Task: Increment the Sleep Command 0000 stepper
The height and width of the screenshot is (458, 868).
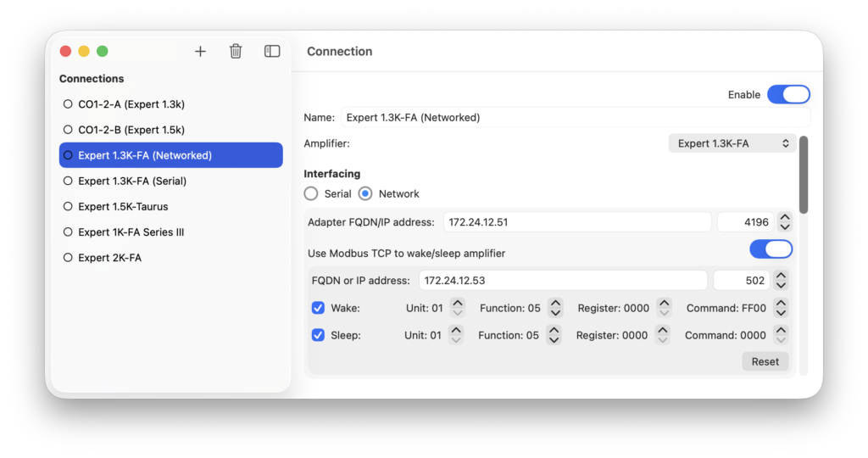Action: tap(781, 330)
